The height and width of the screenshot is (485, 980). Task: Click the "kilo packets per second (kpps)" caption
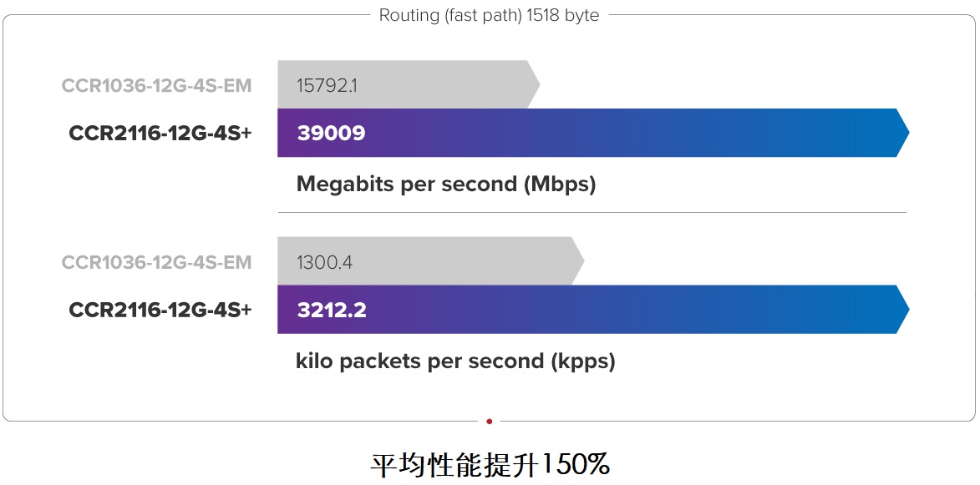pos(455,361)
